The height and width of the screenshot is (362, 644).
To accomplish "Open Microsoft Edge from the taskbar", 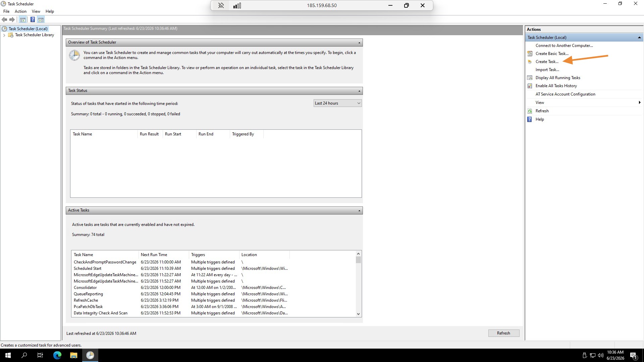I will (x=57, y=355).
